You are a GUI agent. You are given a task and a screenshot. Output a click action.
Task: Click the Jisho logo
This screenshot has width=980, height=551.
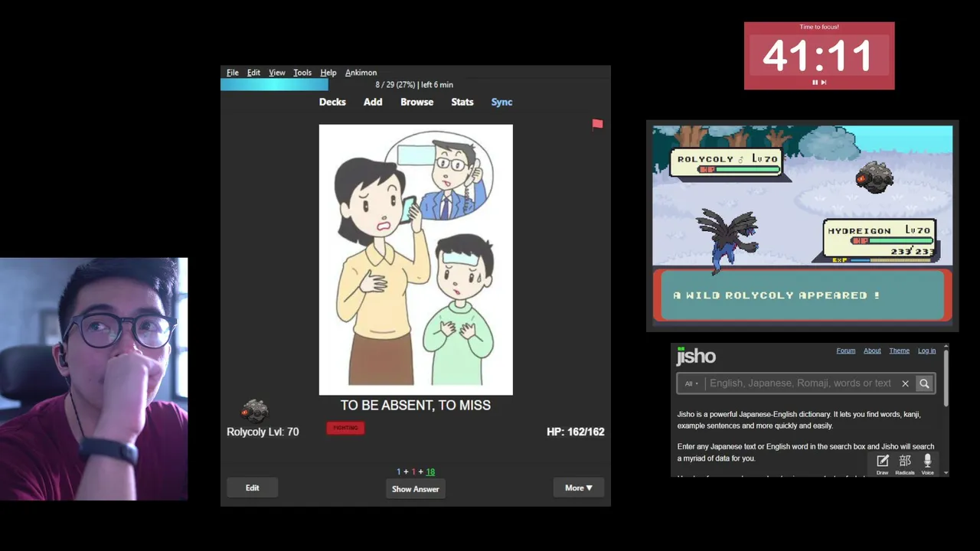[696, 356]
